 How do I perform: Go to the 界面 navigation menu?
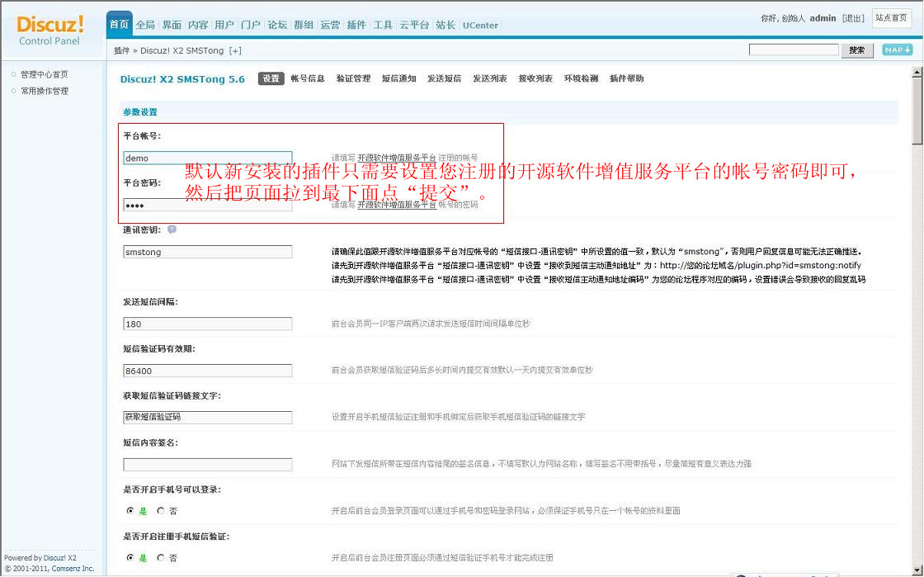[x=172, y=25]
